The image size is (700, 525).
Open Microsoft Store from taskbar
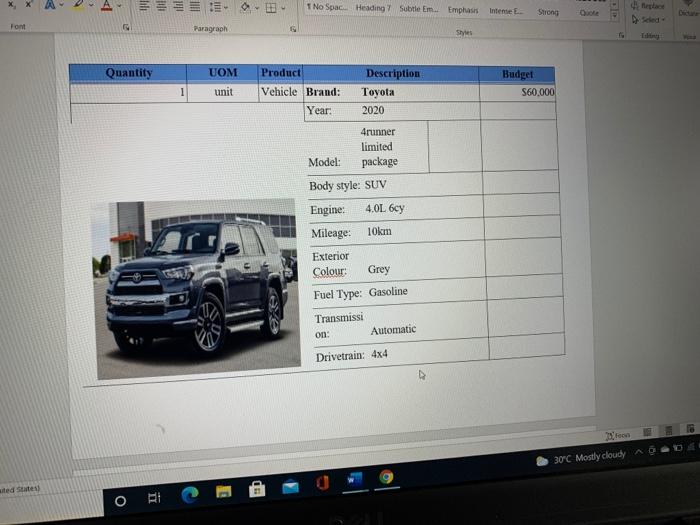[257, 489]
